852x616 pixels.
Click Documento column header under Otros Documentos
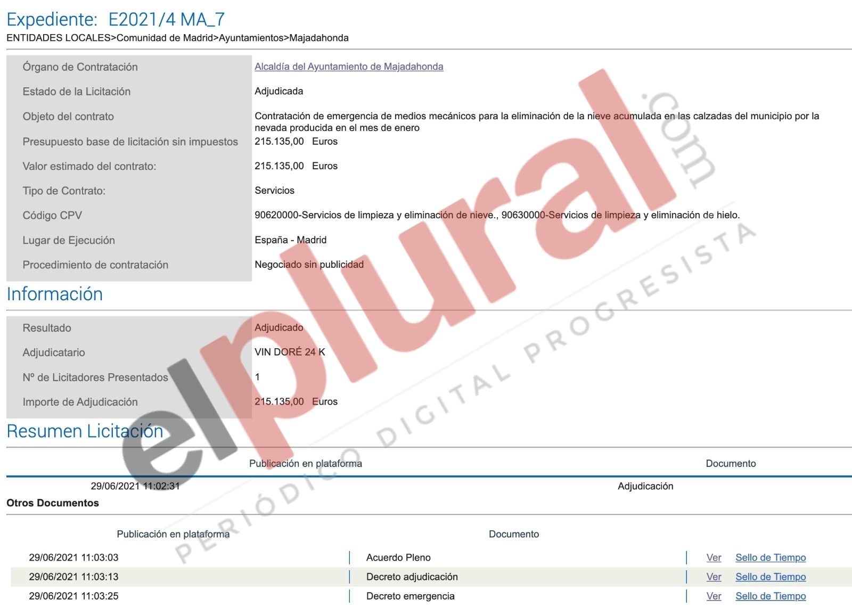pos(514,534)
